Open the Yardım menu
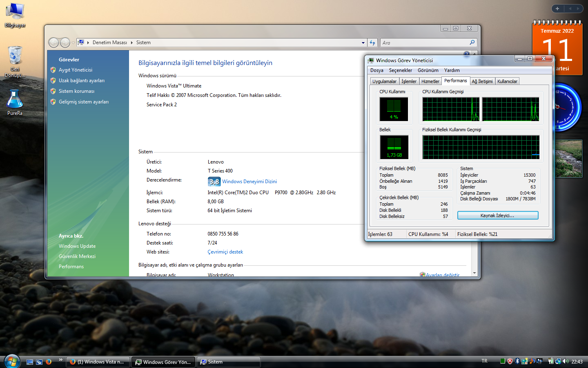The height and width of the screenshot is (368, 588). [x=452, y=70]
